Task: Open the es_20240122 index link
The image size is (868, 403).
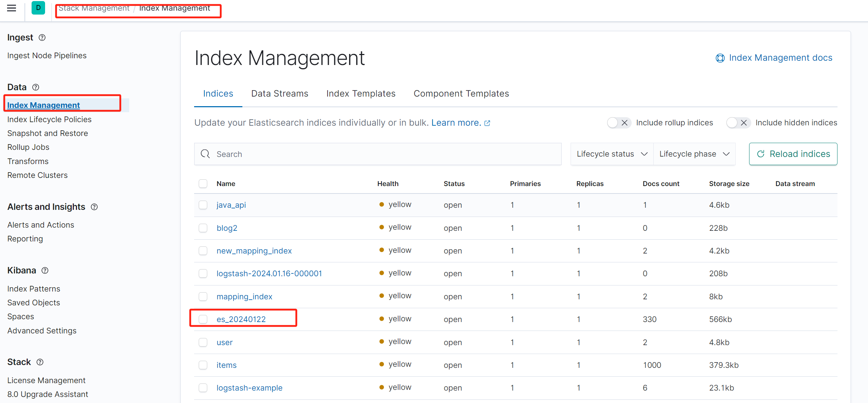Action: click(x=241, y=319)
